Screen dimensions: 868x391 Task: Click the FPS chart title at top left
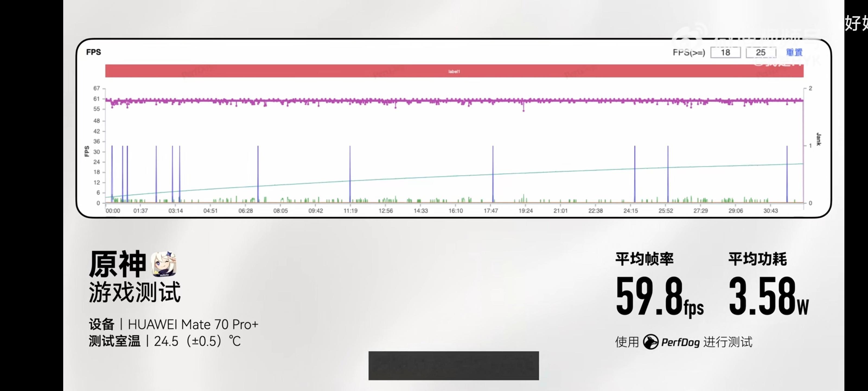(93, 52)
